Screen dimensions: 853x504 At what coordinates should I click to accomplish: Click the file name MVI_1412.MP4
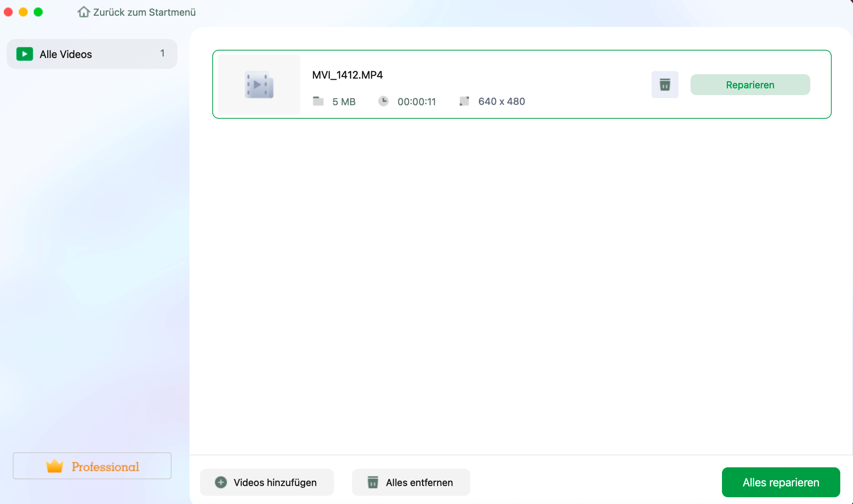click(347, 75)
